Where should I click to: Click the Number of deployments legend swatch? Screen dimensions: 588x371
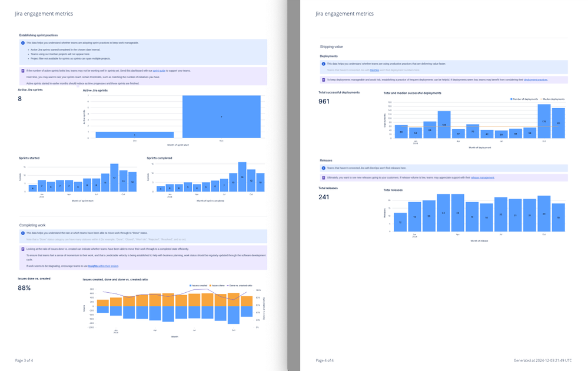[x=511, y=99]
